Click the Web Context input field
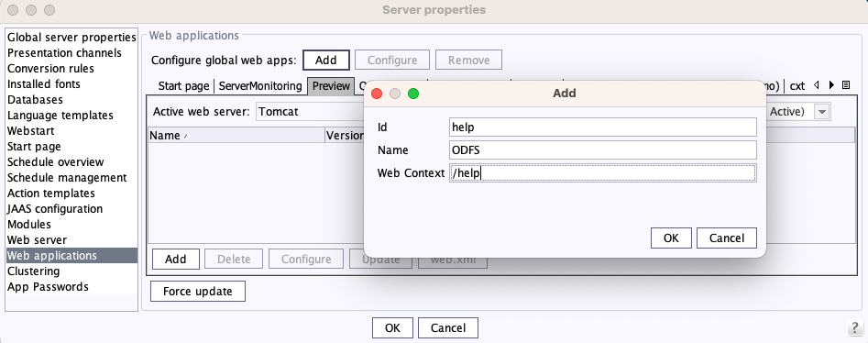This screenshot has width=868, height=343. (x=603, y=173)
